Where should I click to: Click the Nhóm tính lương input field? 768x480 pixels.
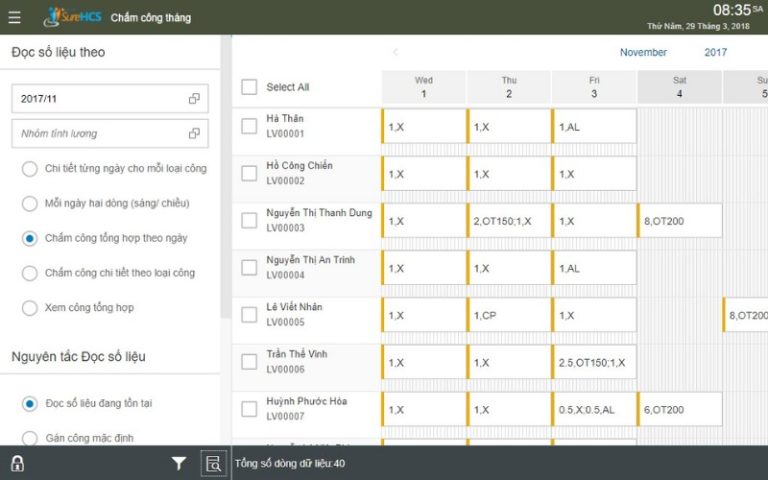(100, 133)
